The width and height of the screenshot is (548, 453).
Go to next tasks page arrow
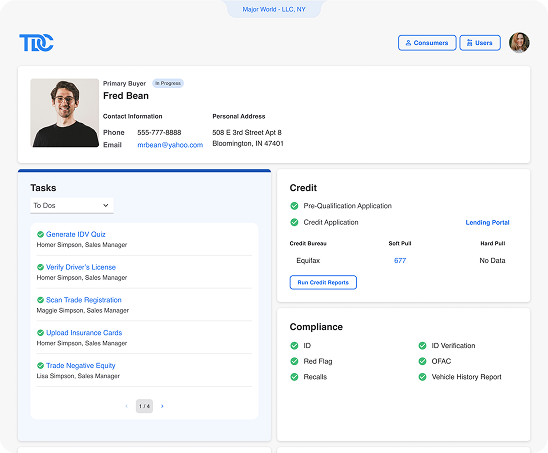(x=162, y=406)
